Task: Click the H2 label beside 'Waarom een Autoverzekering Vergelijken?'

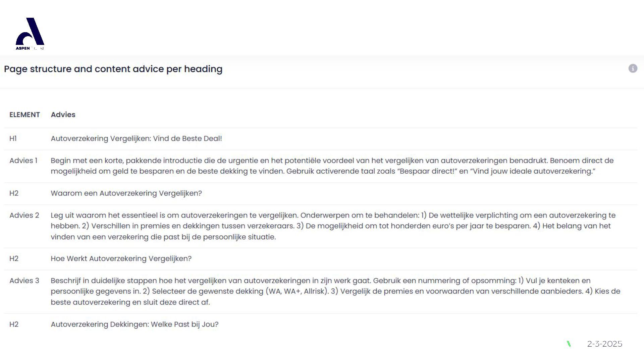Action: click(14, 193)
